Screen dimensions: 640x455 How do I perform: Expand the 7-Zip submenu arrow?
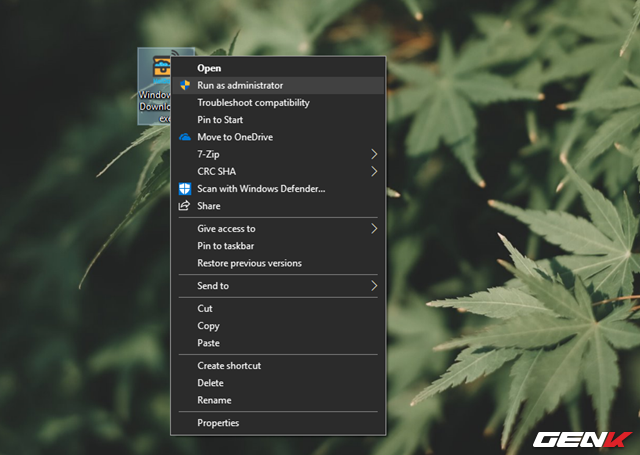[374, 154]
